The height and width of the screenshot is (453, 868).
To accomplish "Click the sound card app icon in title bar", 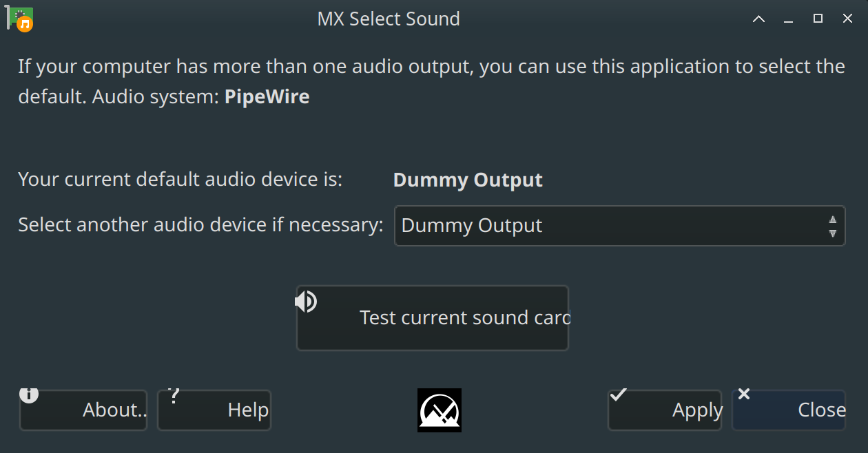I will pos(19,19).
